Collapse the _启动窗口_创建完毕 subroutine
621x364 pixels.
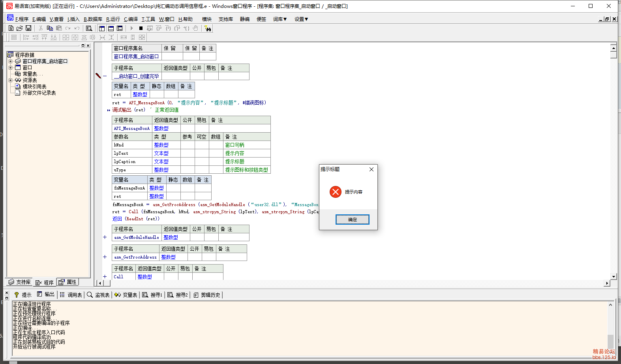(x=105, y=76)
